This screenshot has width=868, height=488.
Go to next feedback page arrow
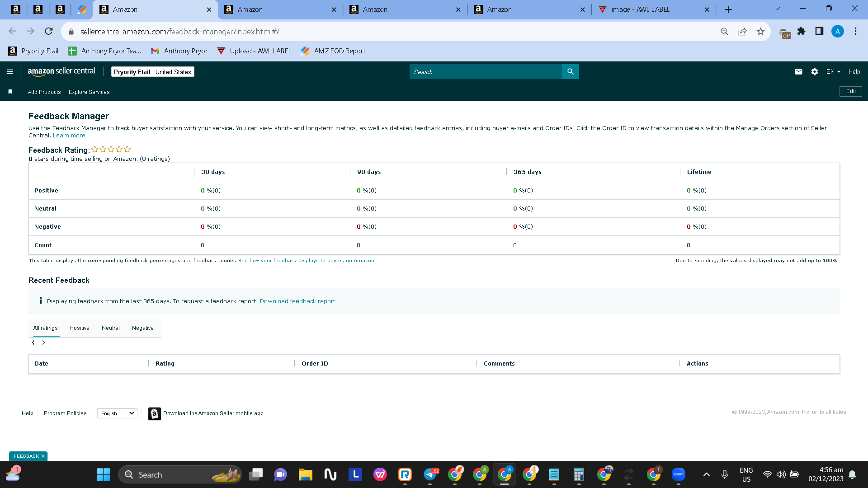click(x=43, y=343)
